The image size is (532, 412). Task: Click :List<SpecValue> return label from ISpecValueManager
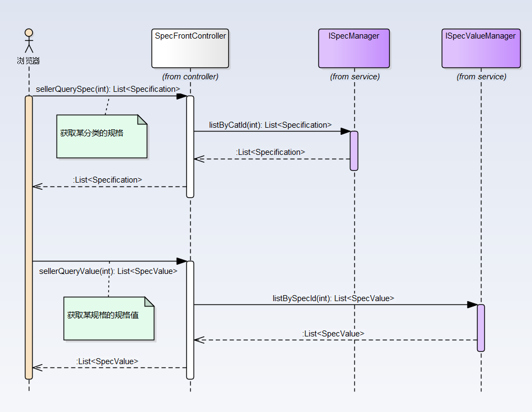point(333,334)
